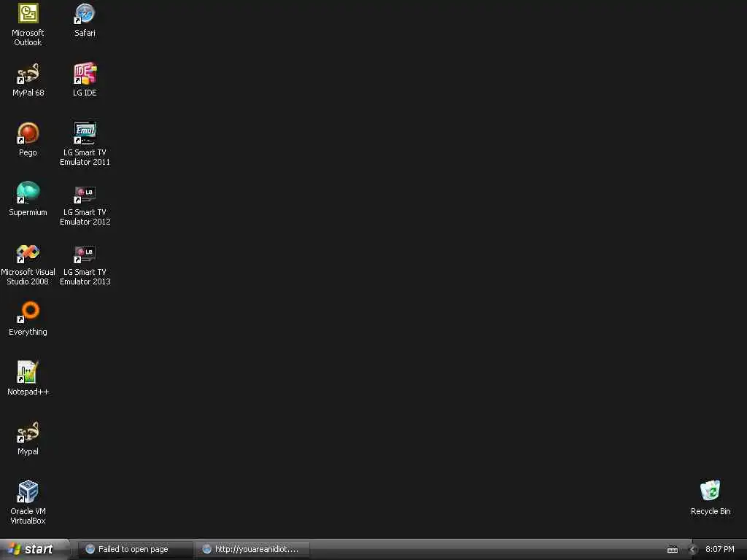Open the Start menu
The height and width of the screenshot is (560, 747).
click(x=34, y=549)
